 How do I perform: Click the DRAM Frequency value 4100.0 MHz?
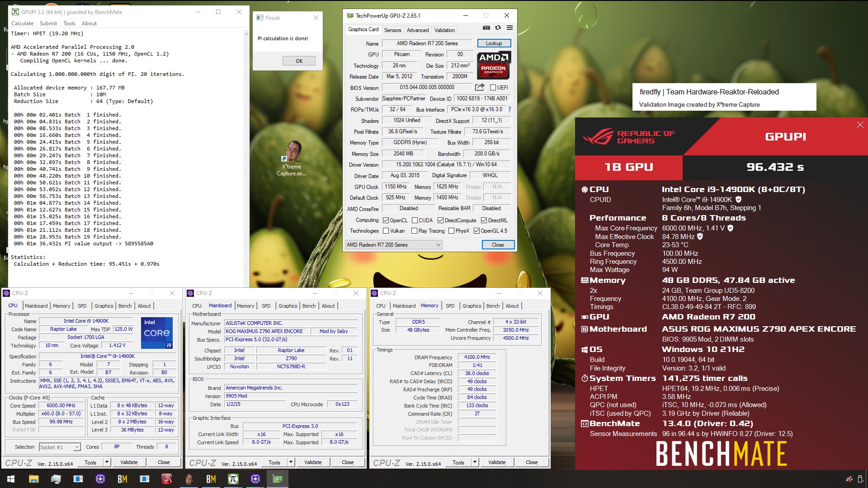477,357
